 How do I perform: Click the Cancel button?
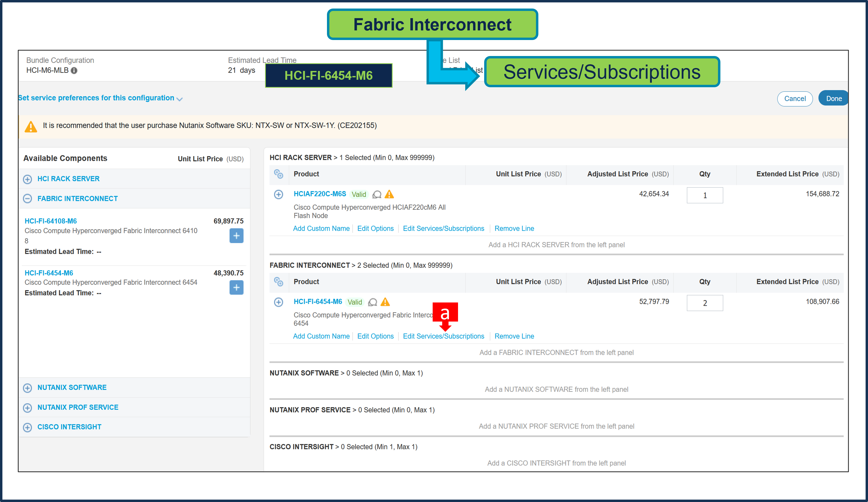[795, 99]
